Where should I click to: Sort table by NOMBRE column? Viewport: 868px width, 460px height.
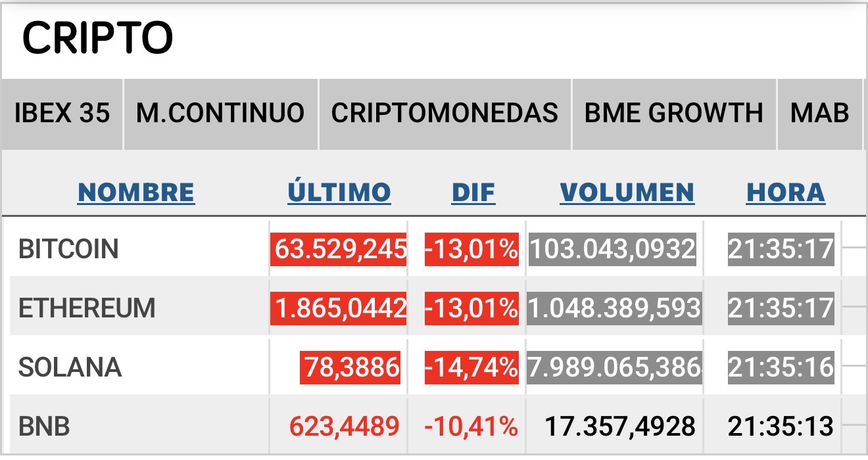coord(136,193)
